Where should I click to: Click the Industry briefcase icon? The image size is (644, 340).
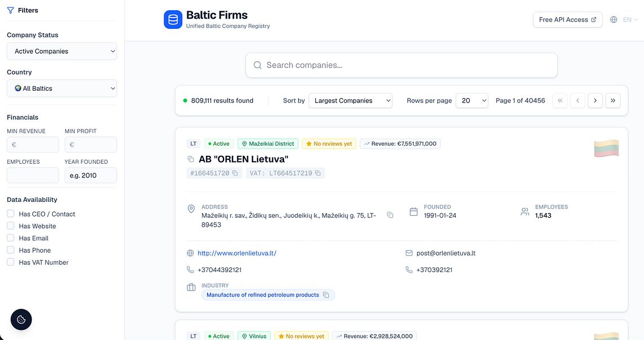[x=191, y=287]
